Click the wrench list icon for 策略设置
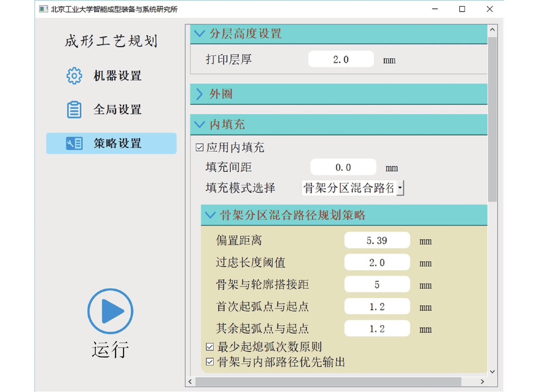The width and height of the screenshot is (538, 392). (74, 143)
